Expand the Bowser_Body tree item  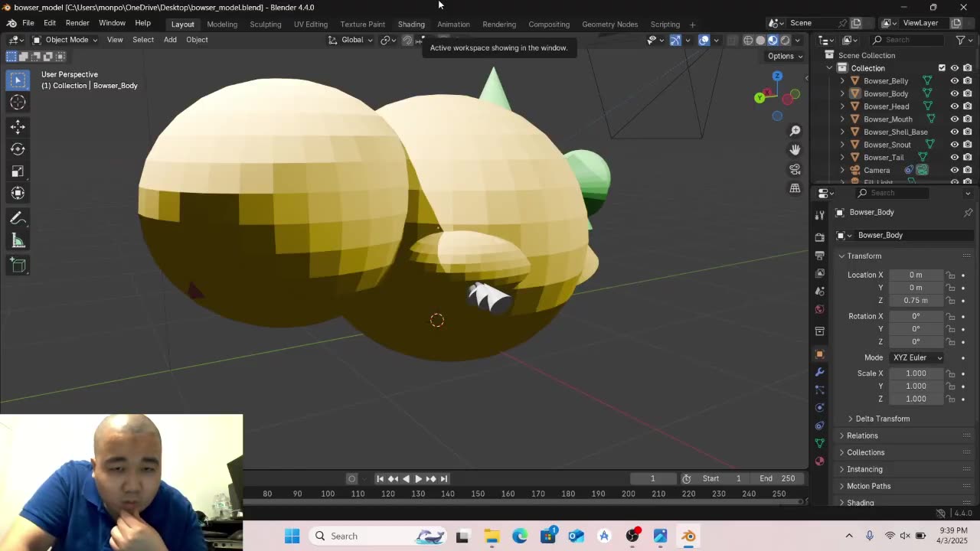[x=843, y=93]
